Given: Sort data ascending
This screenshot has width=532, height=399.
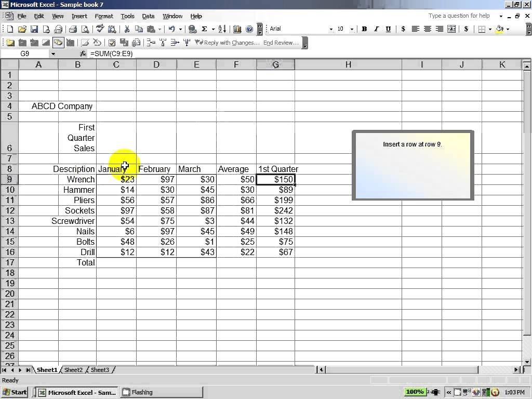Looking at the screenshot, I should 221,29.
